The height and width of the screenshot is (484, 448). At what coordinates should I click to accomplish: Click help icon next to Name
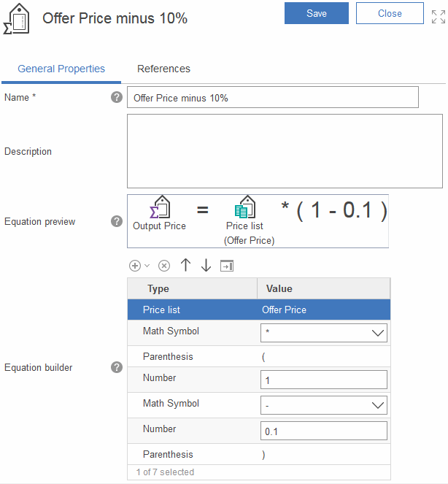pyautogui.click(x=117, y=97)
